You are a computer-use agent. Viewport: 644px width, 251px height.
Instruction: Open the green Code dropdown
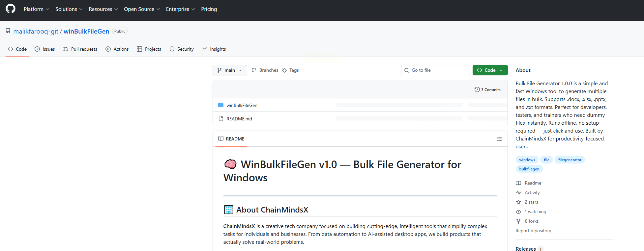point(490,70)
